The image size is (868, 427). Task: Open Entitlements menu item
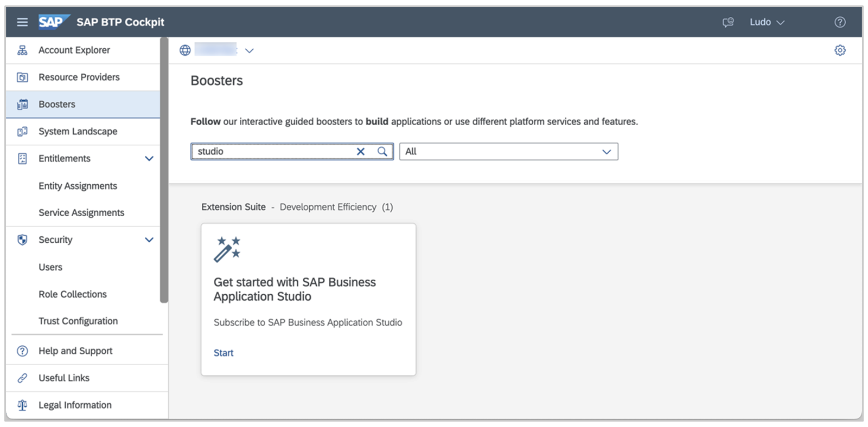coord(65,159)
